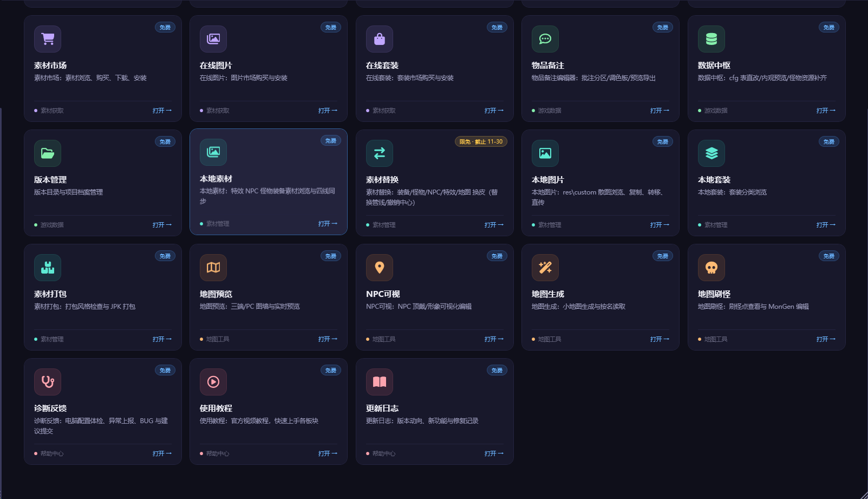Click the 诊断反馈 stethoscope icon

pos(48,382)
